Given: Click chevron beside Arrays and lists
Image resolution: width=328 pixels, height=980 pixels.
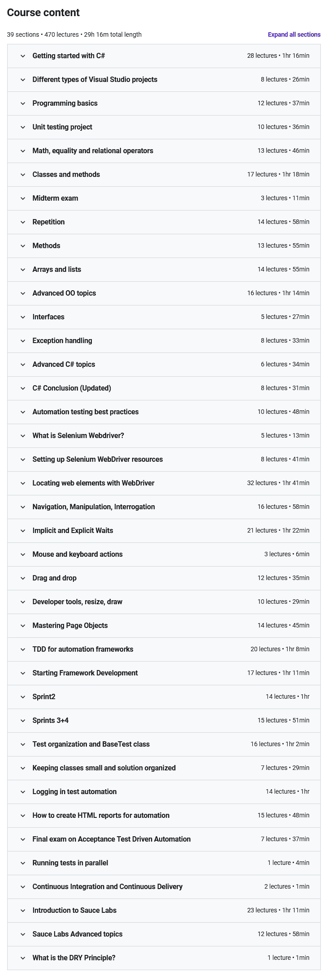Looking at the screenshot, I should pos(23,270).
